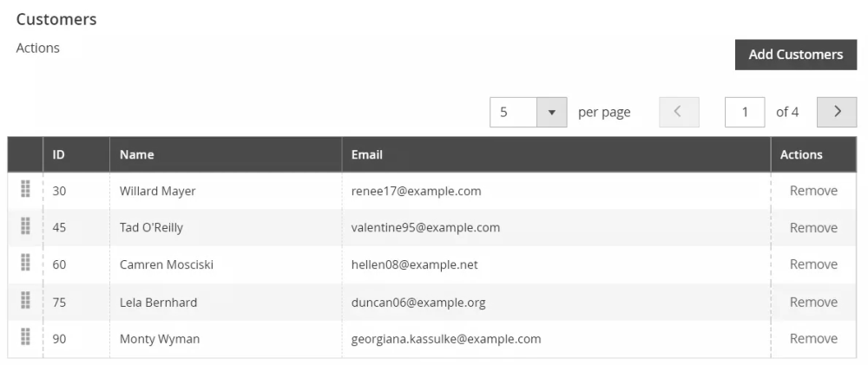This screenshot has width=868, height=365.
Task: Go to next page with right chevron
Action: tap(837, 112)
